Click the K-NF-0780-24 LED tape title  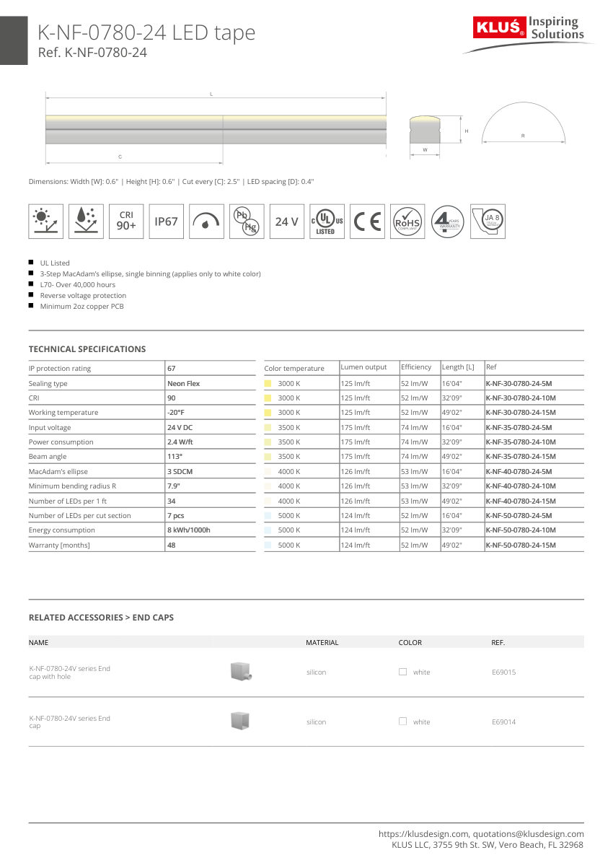coord(146,32)
